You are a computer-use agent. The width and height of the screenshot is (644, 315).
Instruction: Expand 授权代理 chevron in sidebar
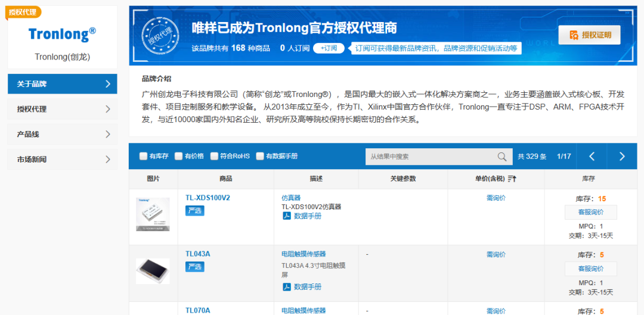pyautogui.click(x=107, y=109)
